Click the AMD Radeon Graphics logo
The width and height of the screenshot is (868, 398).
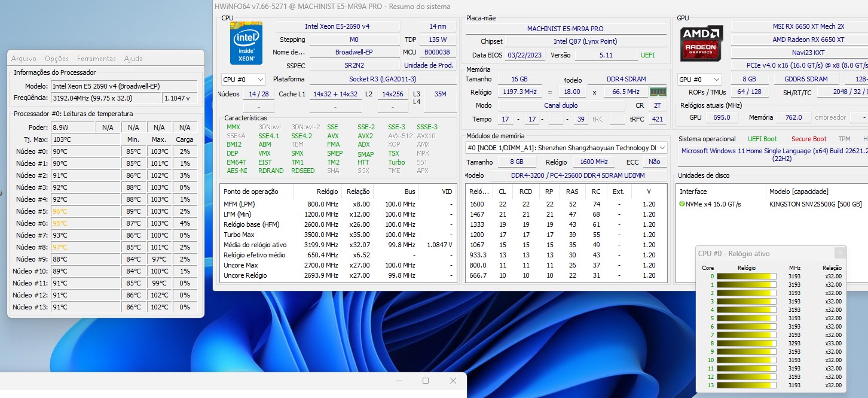coord(702,43)
